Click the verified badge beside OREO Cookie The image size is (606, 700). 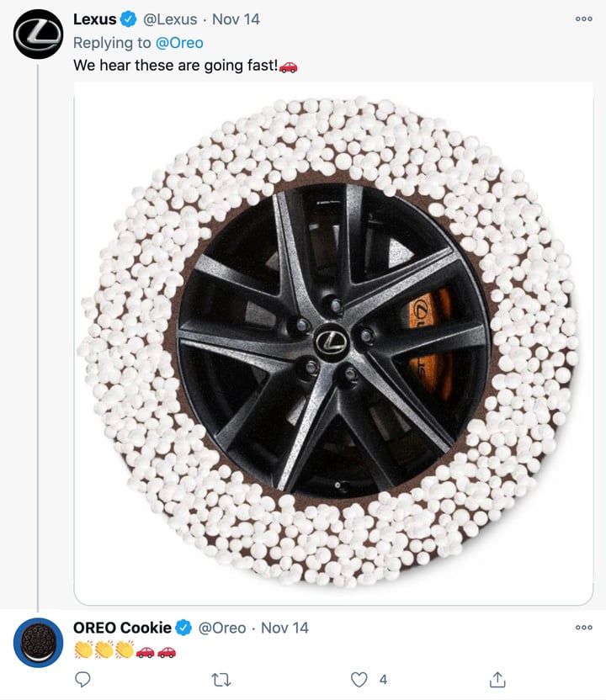click(183, 628)
